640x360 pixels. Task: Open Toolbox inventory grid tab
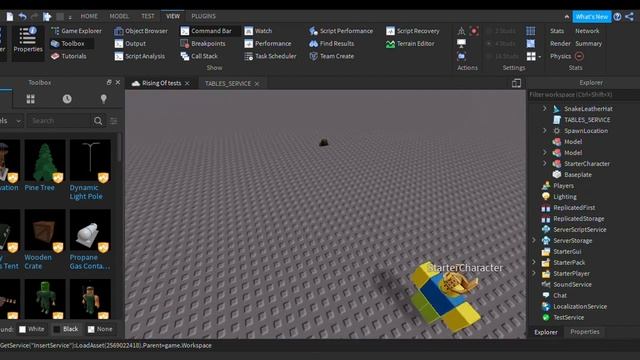point(31,99)
